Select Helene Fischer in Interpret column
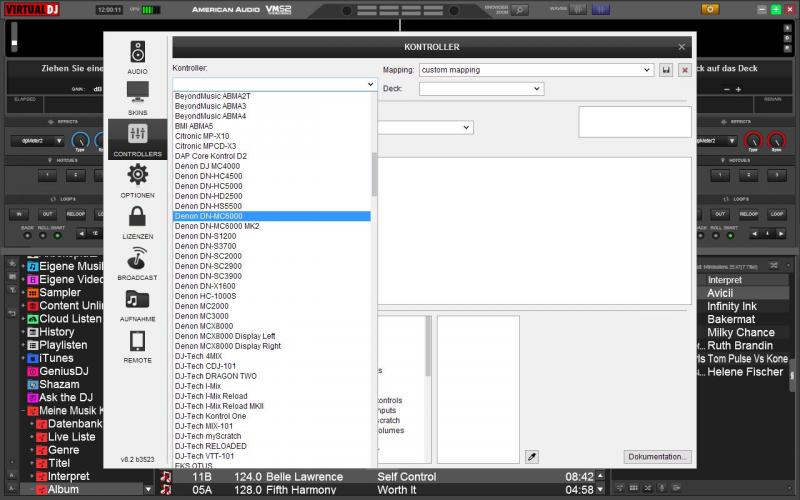The image size is (800, 500). pyautogui.click(x=745, y=372)
